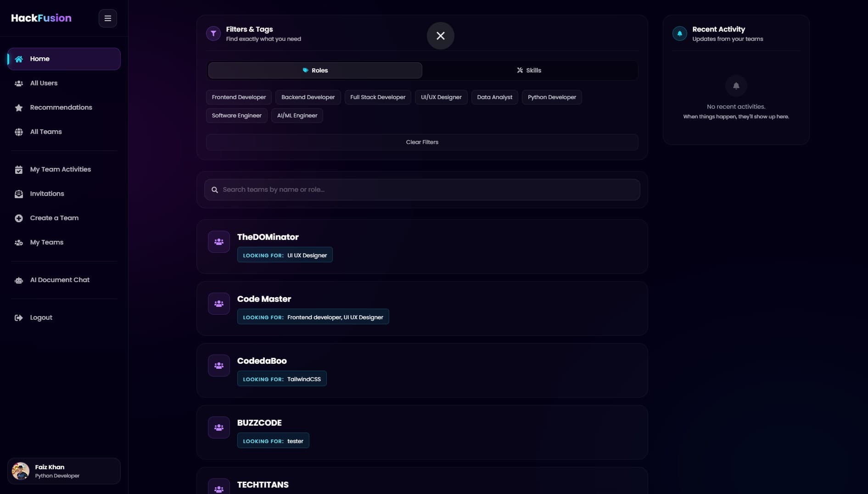The width and height of the screenshot is (868, 494).
Task: Open BUZZCODE team title
Action: [259, 423]
